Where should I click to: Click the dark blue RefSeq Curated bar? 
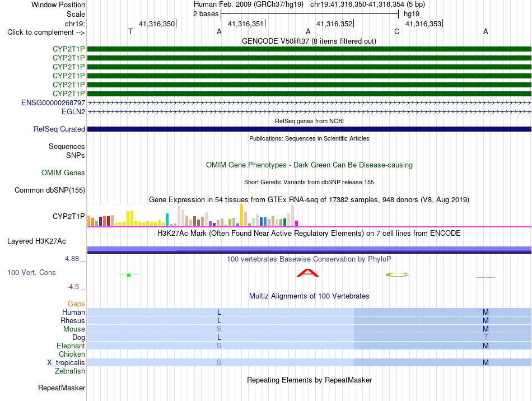pyautogui.click(x=309, y=129)
